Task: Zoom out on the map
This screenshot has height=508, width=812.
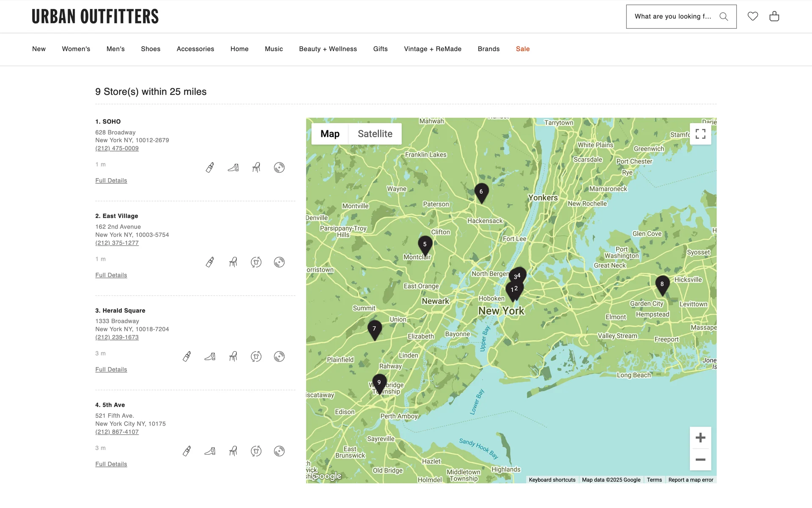Action: point(700,460)
